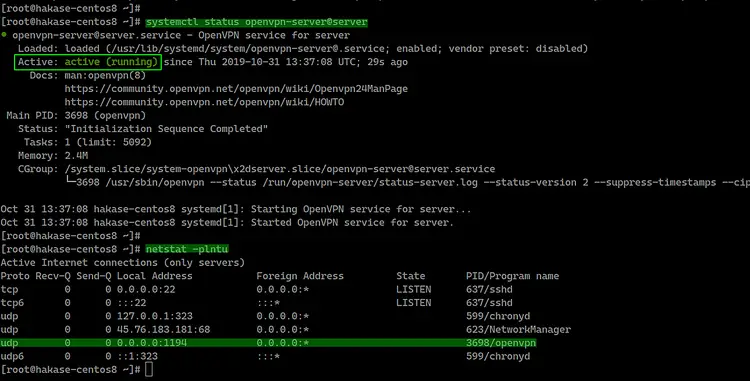Click local address '45.76.183.181:68'
This screenshot has width=750, height=381.
pyautogui.click(x=164, y=330)
